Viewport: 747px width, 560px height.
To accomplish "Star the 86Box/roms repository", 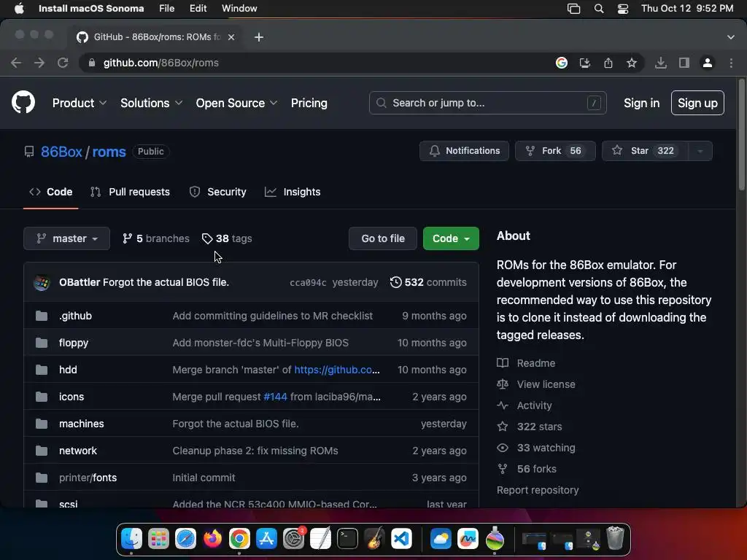I will pos(645,151).
